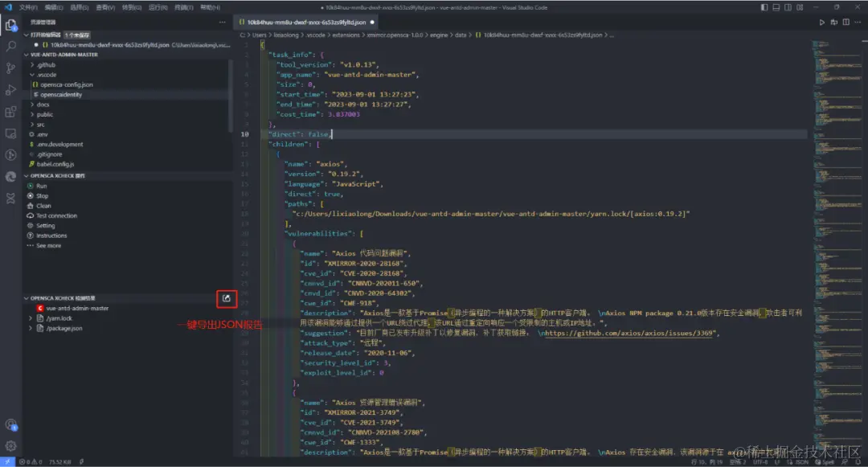Select the 10k84huu JSON editor tab

(306, 23)
